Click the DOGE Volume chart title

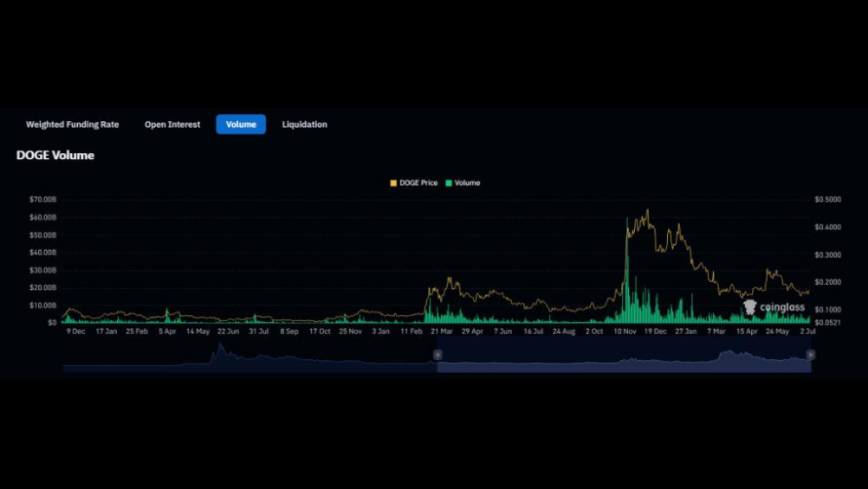point(56,155)
